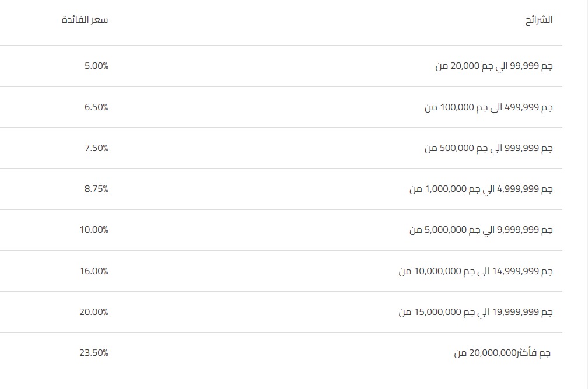Select the 8.75% interest rate value
This screenshot has height=389, width=588.
(96, 189)
